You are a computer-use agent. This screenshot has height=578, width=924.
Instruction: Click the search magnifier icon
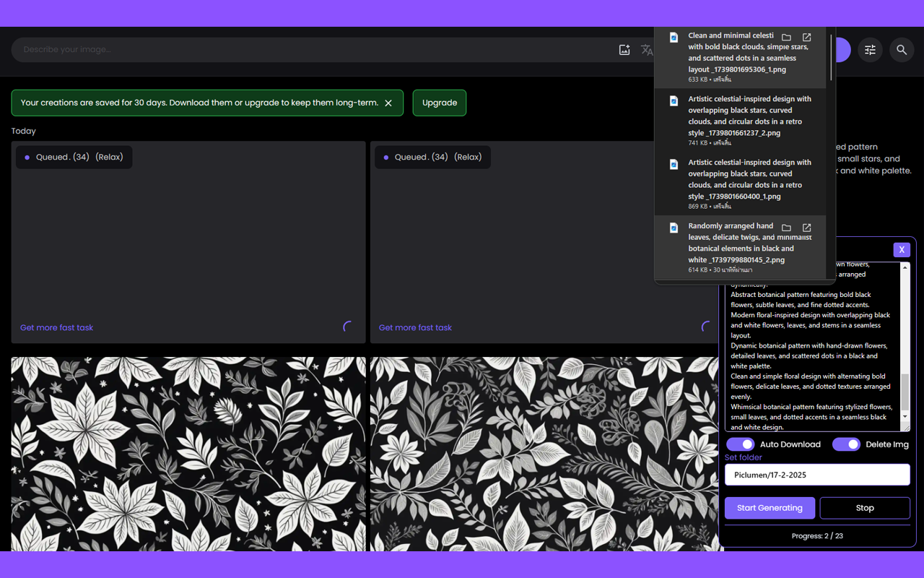pyautogui.click(x=902, y=50)
